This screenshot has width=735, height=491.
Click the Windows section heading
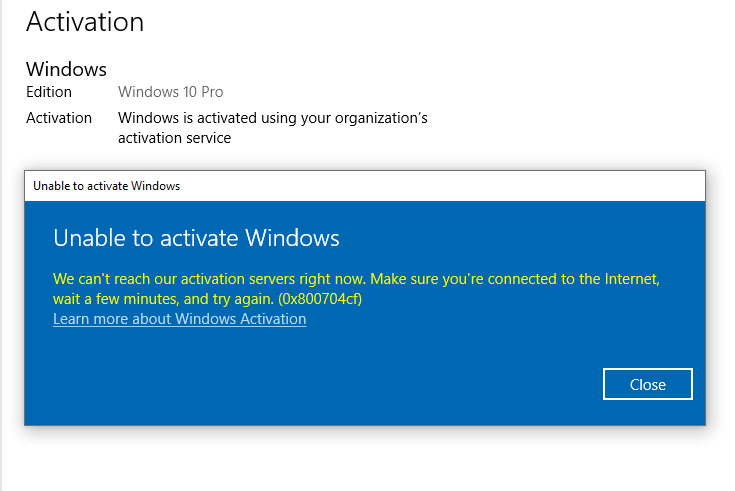[x=66, y=69]
